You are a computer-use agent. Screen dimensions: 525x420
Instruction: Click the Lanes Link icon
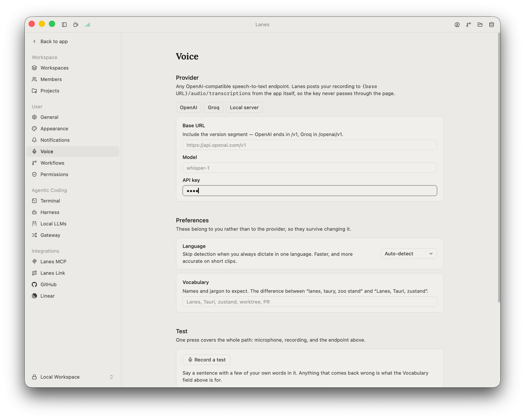(34, 273)
